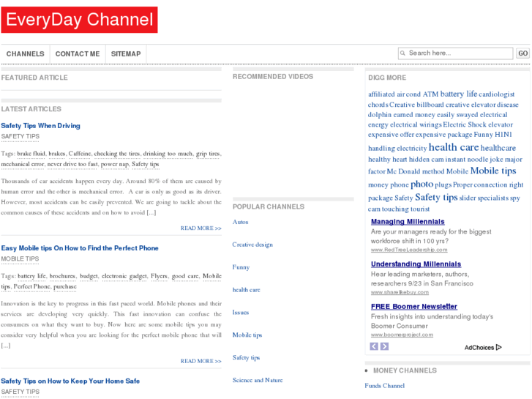532x399 pixels.
Task: Click the large health care cloud tag
Action: [454, 147]
